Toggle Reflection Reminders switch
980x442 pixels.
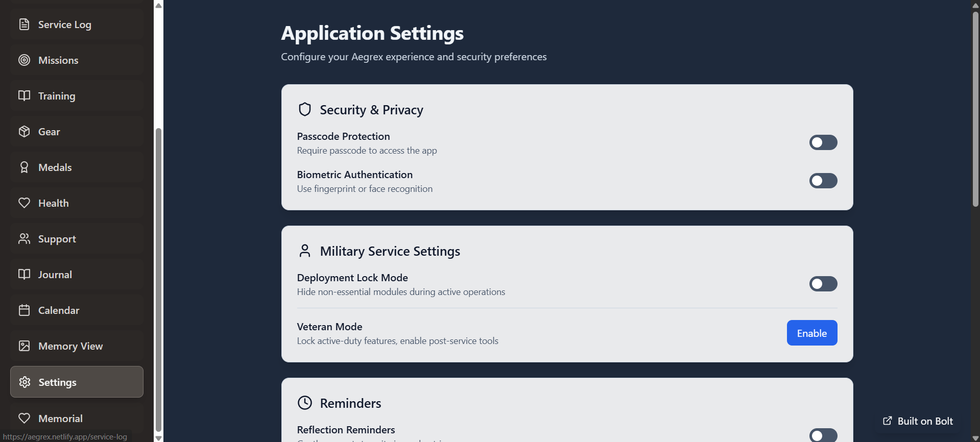823,435
